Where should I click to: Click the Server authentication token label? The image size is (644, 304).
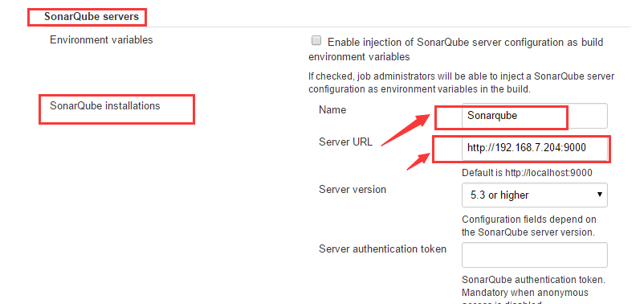[x=382, y=249]
